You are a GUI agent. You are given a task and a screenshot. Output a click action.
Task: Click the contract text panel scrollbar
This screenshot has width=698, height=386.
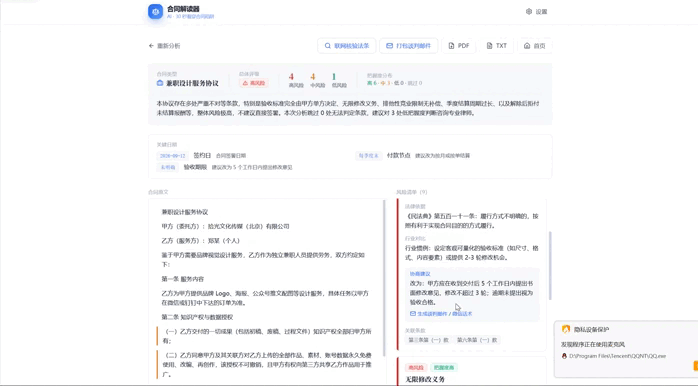click(x=384, y=278)
